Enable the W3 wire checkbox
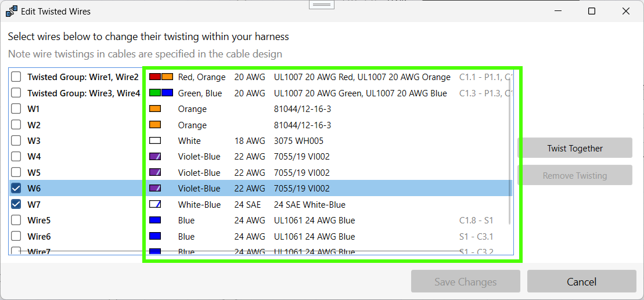644x300 pixels. pyautogui.click(x=16, y=141)
